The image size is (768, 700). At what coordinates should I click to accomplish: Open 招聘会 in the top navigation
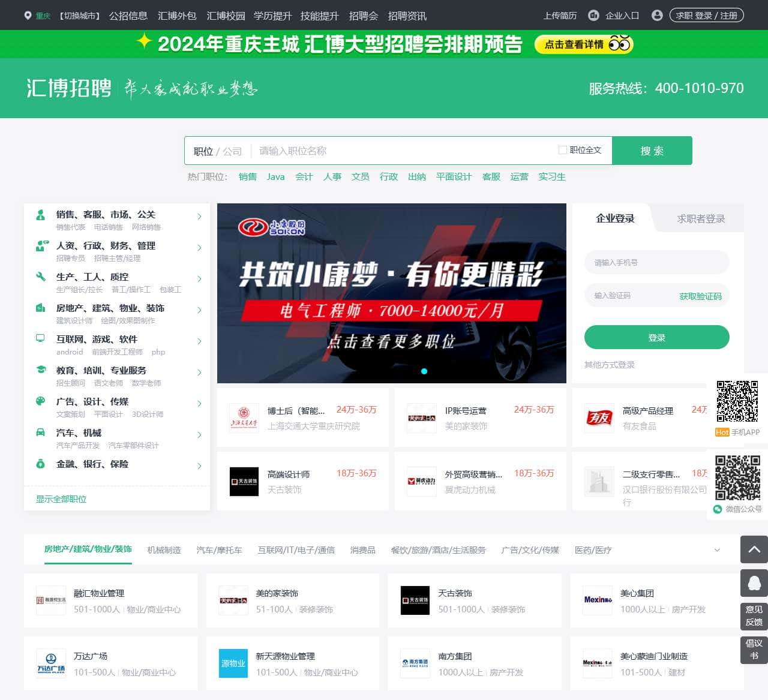click(364, 16)
